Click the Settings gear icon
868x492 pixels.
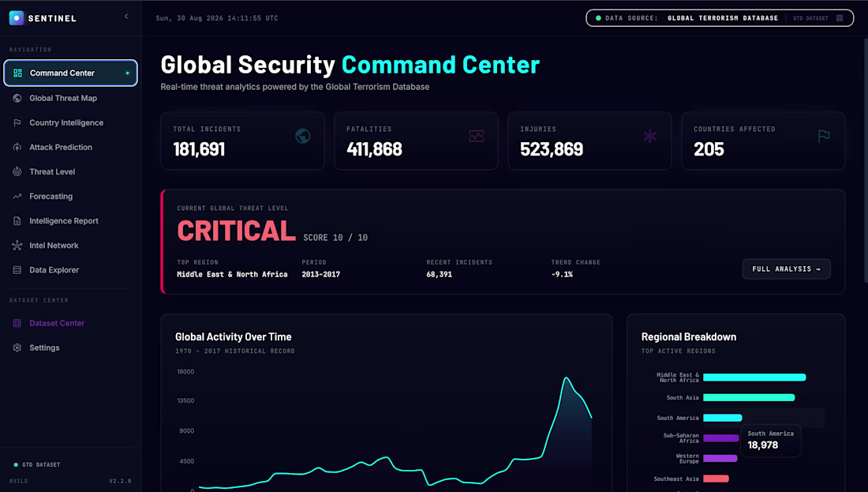(17, 348)
